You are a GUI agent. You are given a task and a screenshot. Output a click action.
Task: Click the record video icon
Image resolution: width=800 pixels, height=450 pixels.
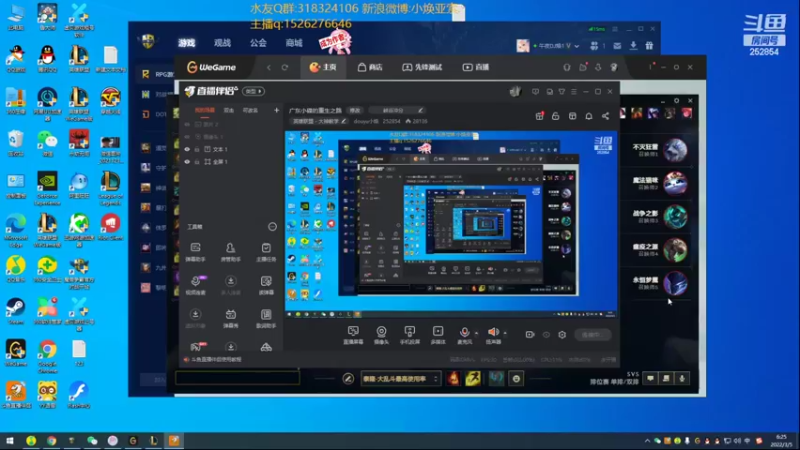[x=530, y=335]
